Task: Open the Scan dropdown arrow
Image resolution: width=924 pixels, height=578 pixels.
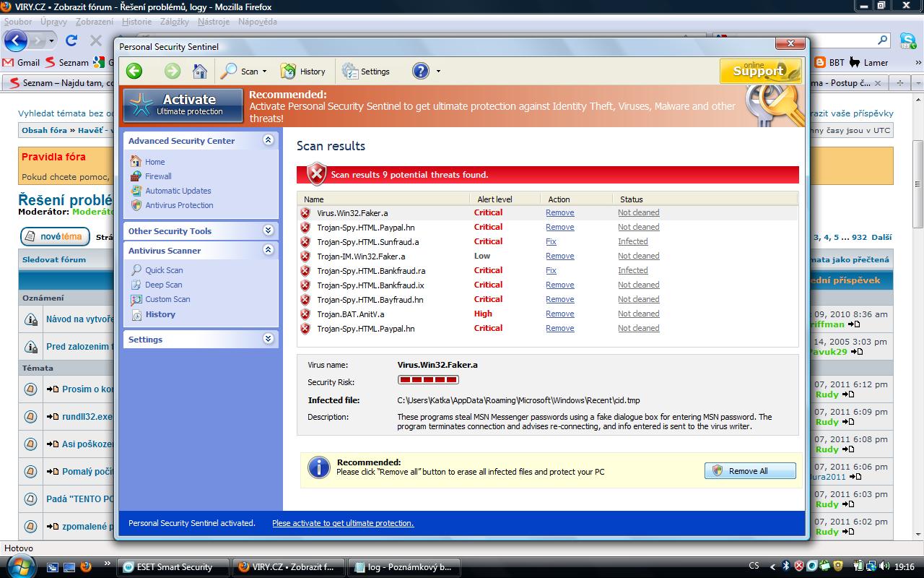Action: click(x=264, y=72)
